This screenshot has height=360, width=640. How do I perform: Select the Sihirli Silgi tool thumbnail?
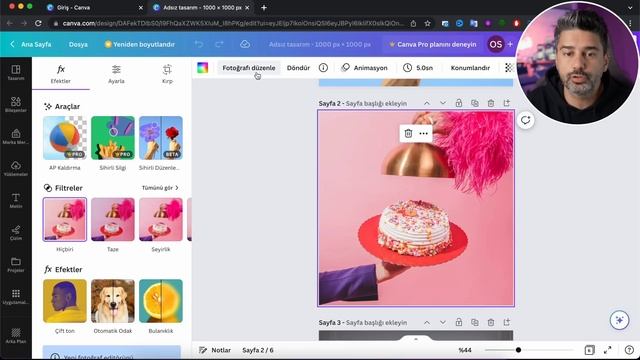(113, 138)
